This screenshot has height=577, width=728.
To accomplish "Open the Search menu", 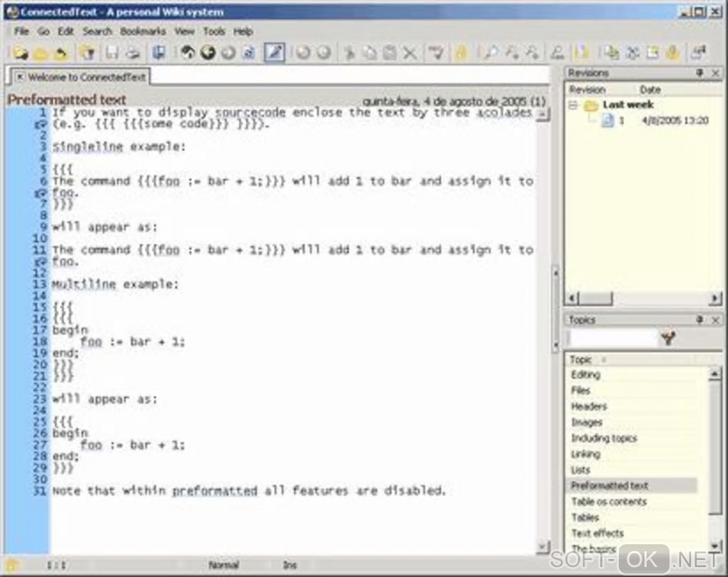I will coord(97,31).
